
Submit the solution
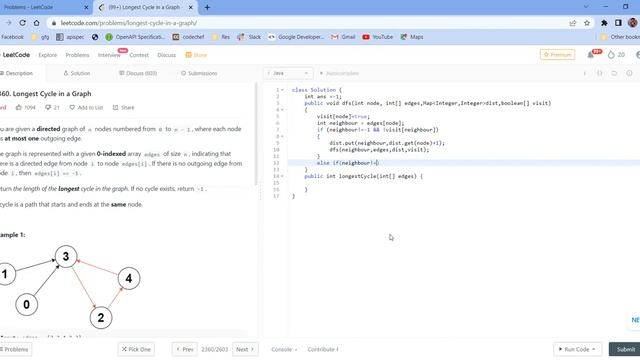[x=625, y=349]
